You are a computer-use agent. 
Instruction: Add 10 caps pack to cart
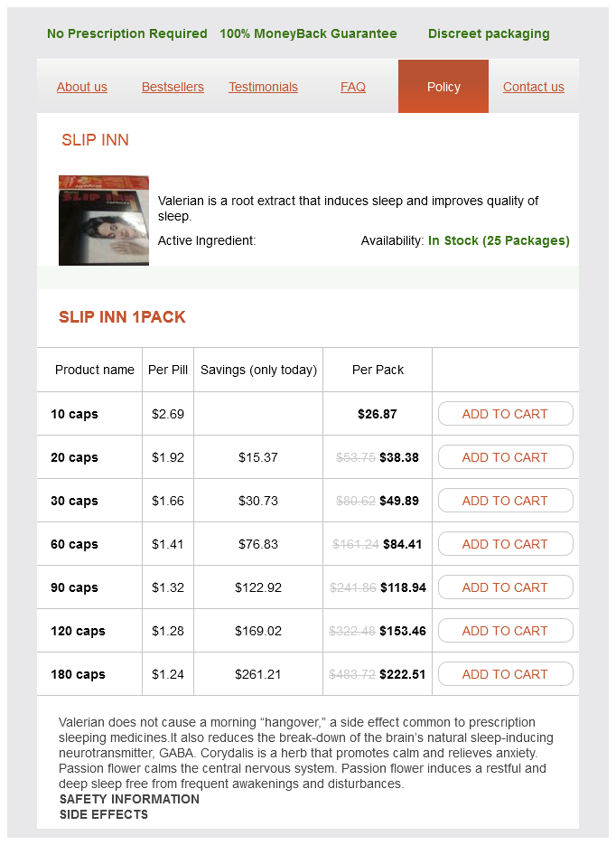(x=505, y=414)
